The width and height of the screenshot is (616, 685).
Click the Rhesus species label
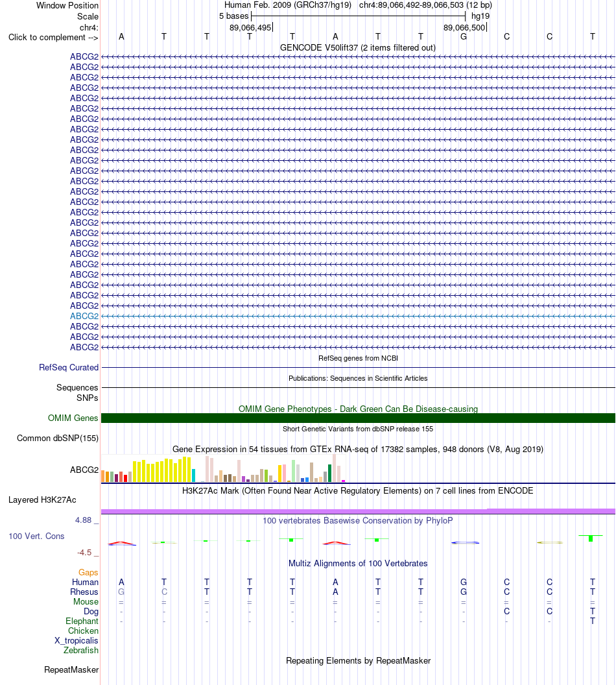tap(84, 592)
